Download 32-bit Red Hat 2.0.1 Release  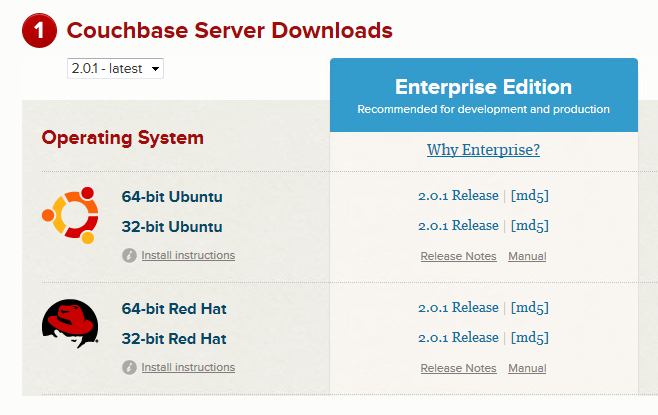click(458, 338)
